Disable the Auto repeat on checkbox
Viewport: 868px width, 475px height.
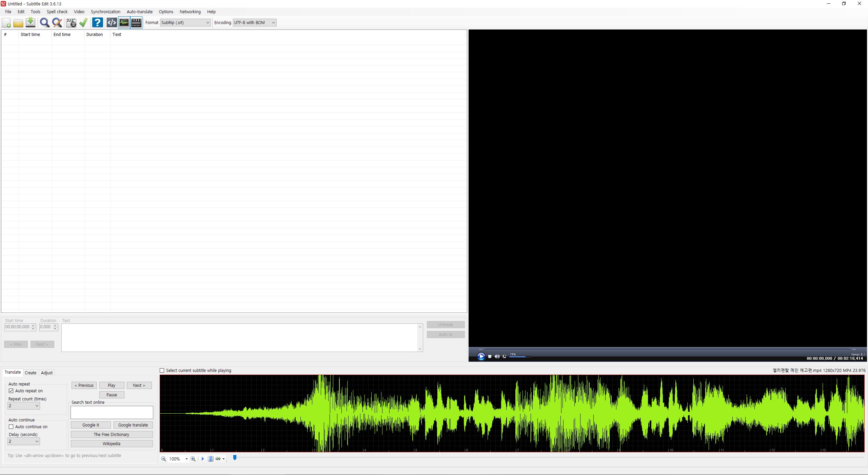(11, 391)
